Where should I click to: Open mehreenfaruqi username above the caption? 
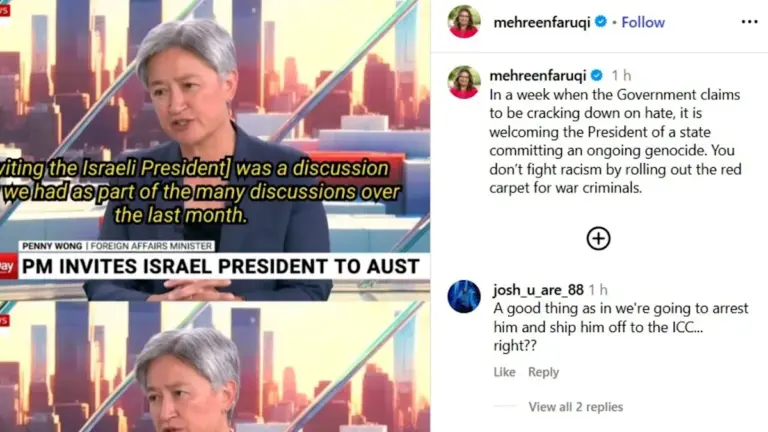pos(537,75)
